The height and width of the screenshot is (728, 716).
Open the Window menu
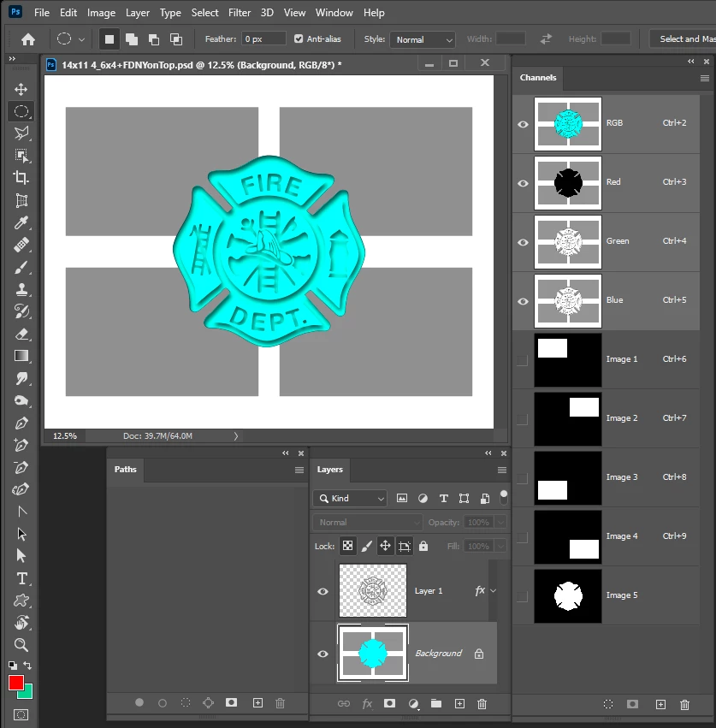pyautogui.click(x=334, y=13)
